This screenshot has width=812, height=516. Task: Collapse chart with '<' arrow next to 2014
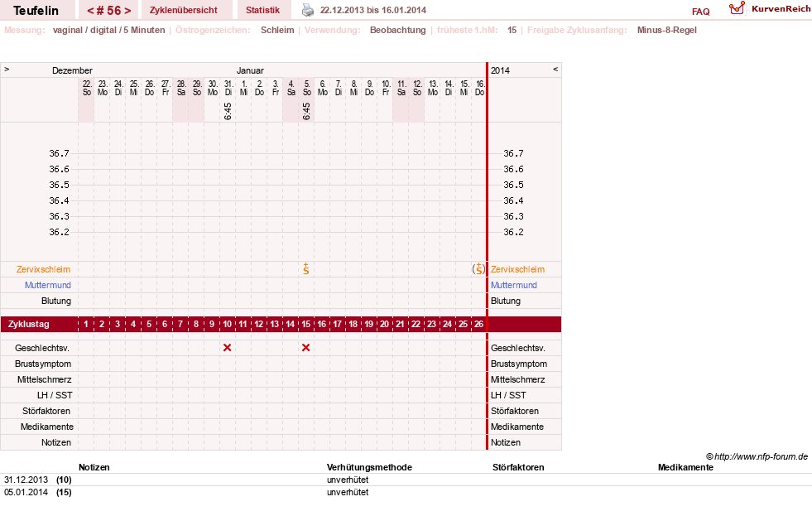pos(555,69)
